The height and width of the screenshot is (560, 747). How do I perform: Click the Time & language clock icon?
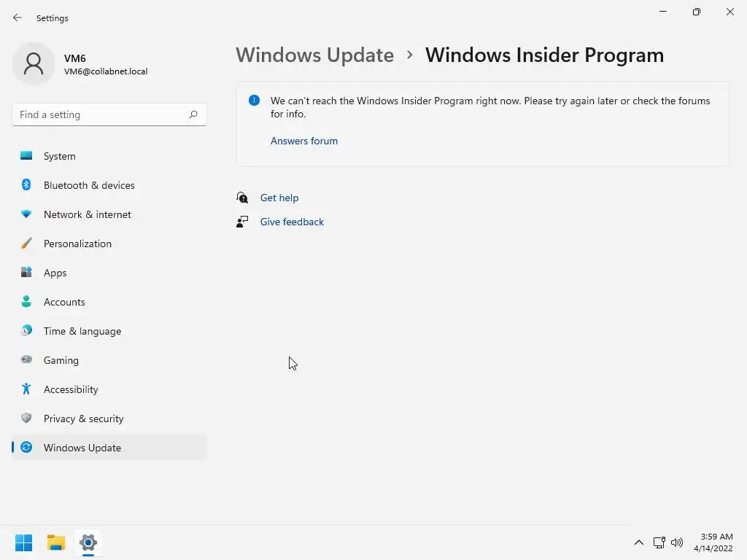click(26, 330)
